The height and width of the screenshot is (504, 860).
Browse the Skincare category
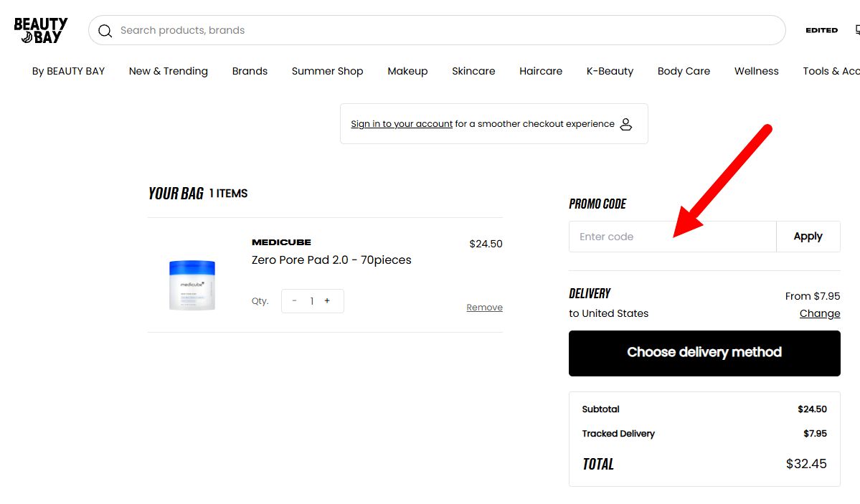click(473, 71)
